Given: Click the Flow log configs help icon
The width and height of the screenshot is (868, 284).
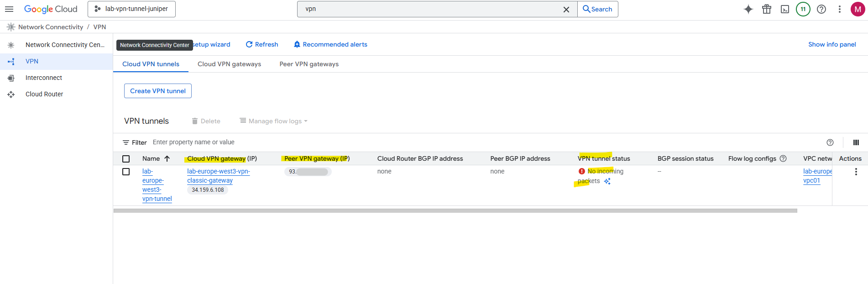Looking at the screenshot, I should click(x=783, y=158).
